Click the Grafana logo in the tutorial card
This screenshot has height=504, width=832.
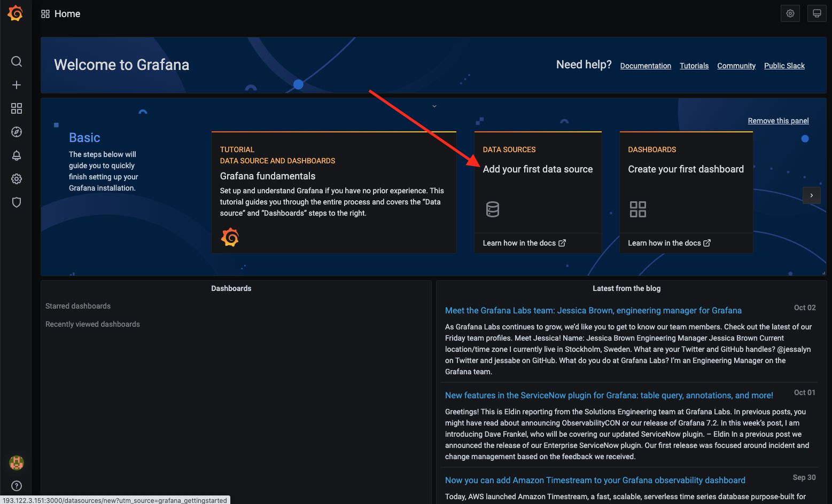coord(230,237)
